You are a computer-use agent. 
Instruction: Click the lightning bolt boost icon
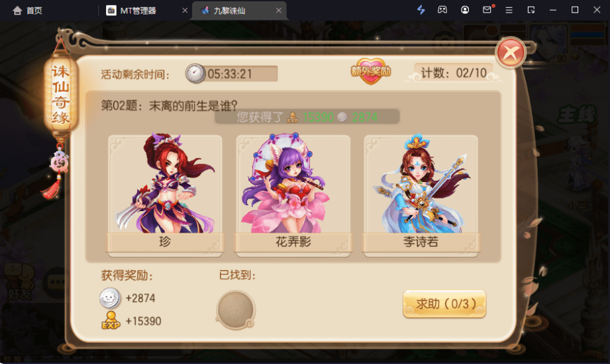(421, 10)
